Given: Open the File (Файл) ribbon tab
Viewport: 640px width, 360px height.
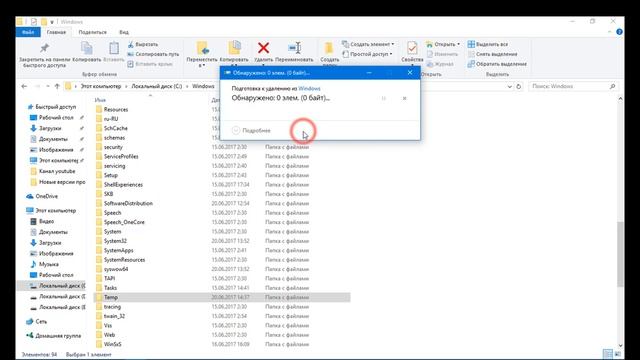Looking at the screenshot, I should (x=28, y=32).
